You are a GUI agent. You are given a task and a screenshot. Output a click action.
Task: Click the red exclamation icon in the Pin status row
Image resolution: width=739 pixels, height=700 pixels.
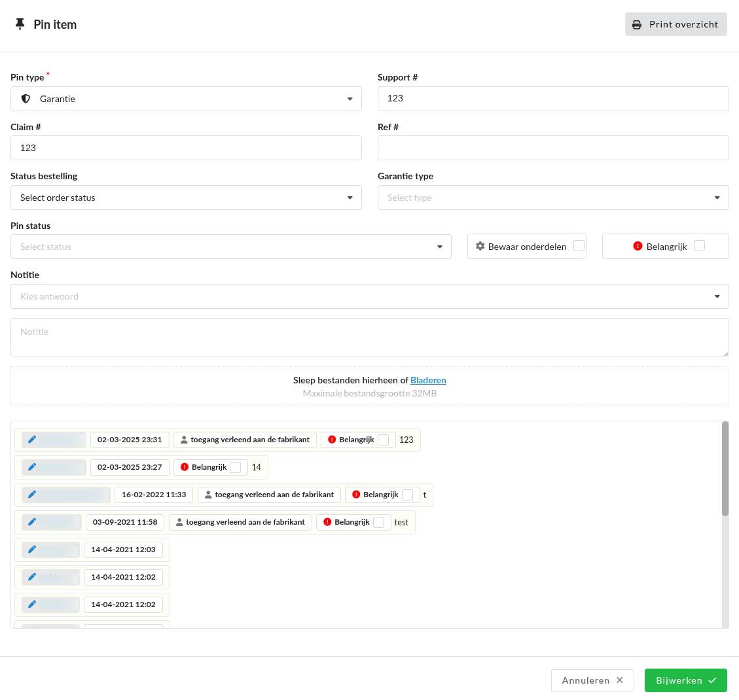point(638,247)
